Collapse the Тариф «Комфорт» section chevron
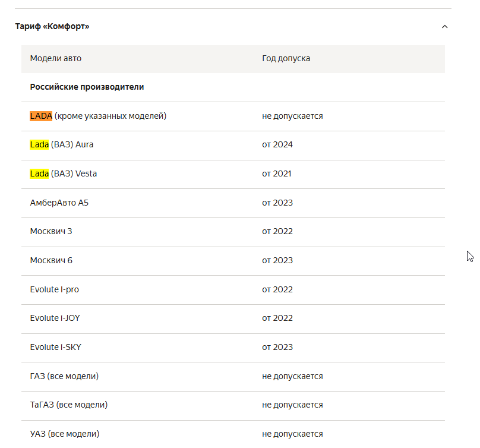The image size is (480, 448). tap(444, 27)
